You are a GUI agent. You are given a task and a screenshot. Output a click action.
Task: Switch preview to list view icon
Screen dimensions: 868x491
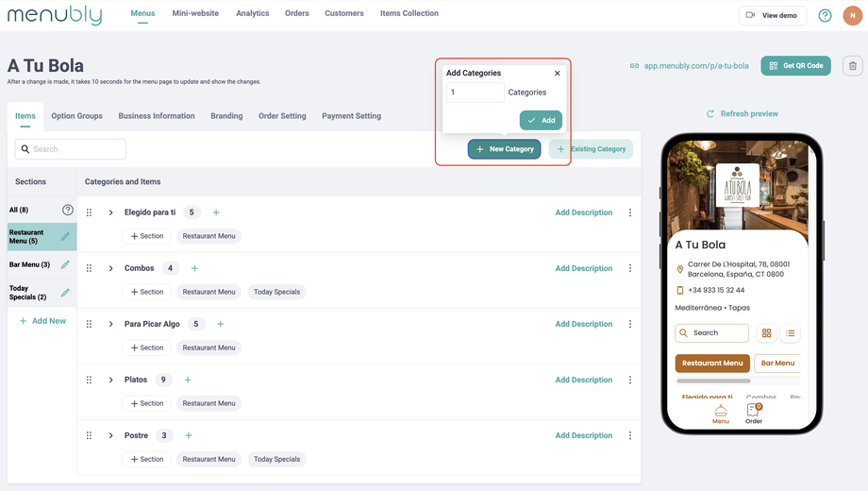click(790, 333)
